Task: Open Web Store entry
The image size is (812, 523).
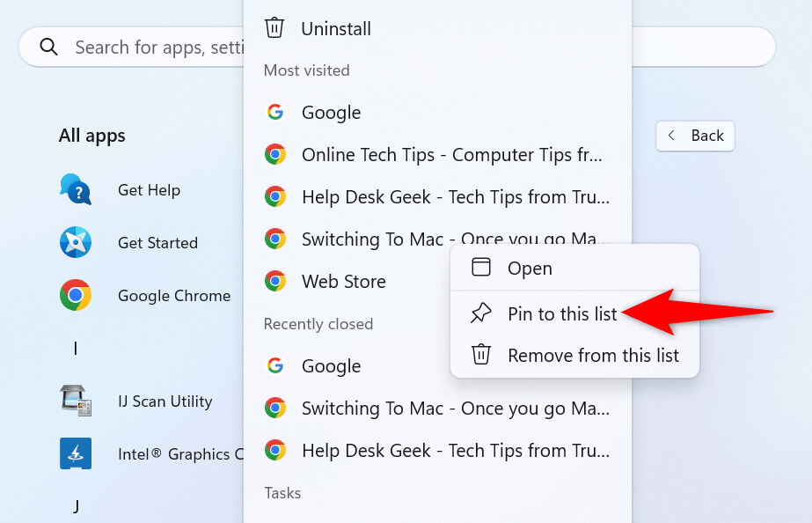Action: (343, 282)
